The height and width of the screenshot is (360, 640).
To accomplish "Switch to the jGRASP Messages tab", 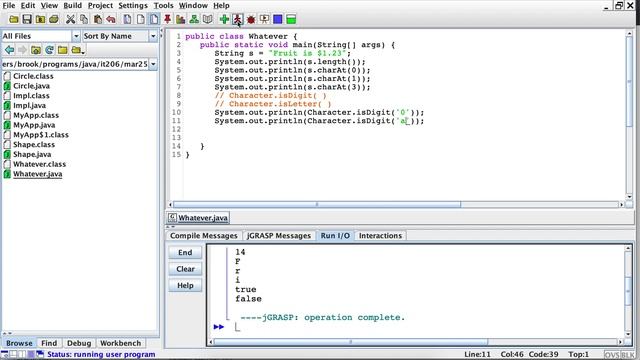I will point(279,236).
